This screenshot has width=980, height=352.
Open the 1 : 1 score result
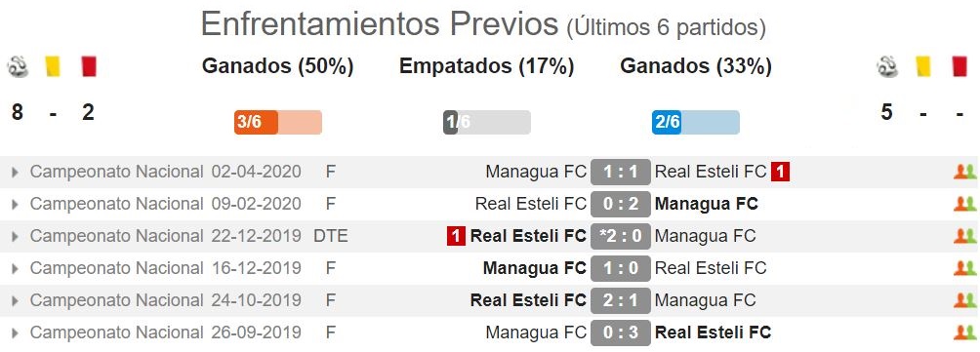[x=621, y=172]
